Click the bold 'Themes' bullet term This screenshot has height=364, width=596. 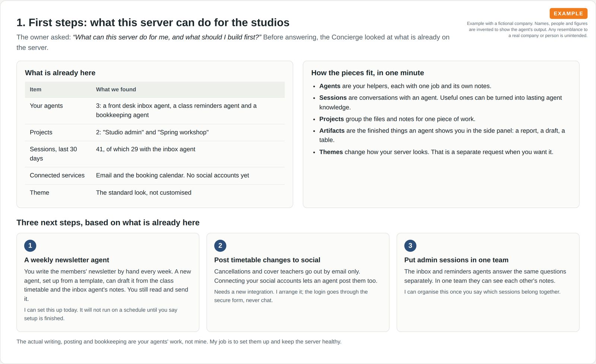point(331,152)
